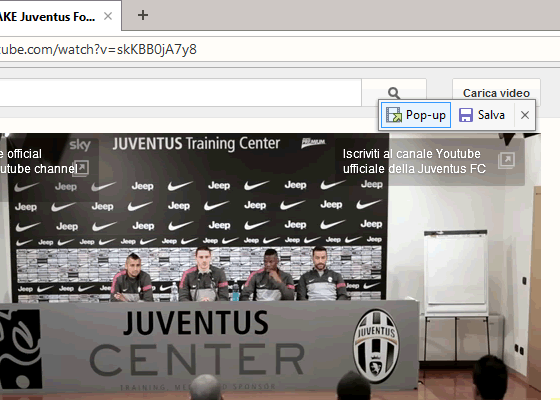Click the YouTube search magnifier button
The width and height of the screenshot is (560, 400).
point(394,93)
